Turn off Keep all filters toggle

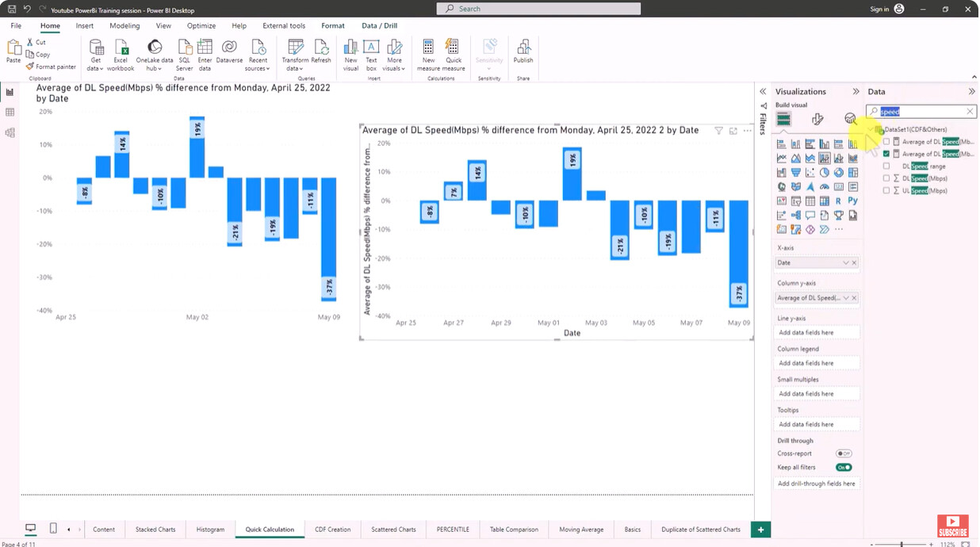(842, 467)
